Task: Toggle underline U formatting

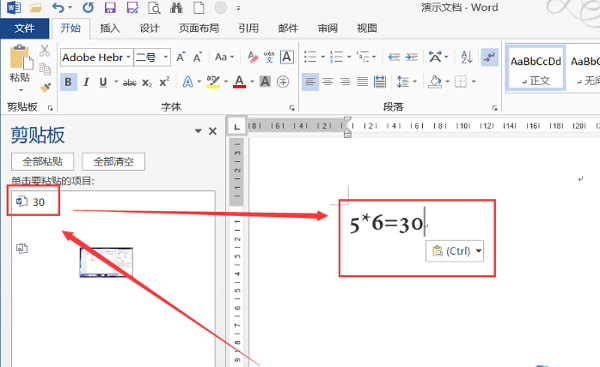Action: click(103, 82)
